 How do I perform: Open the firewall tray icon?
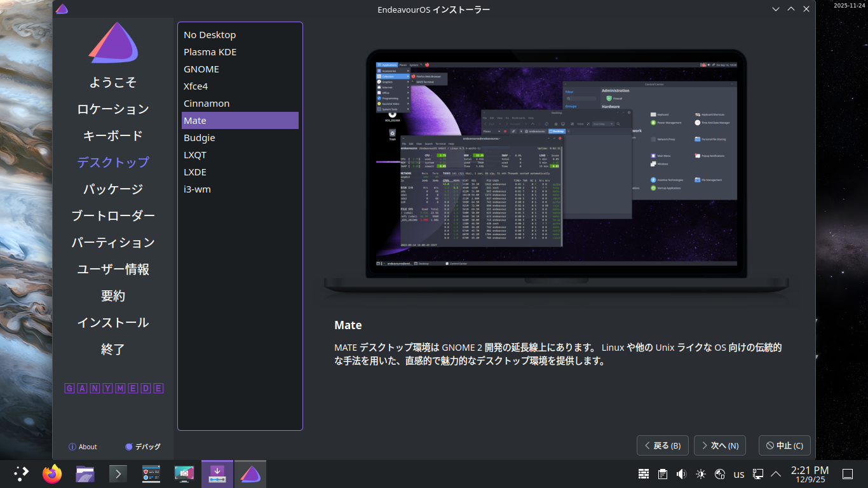coord(644,474)
